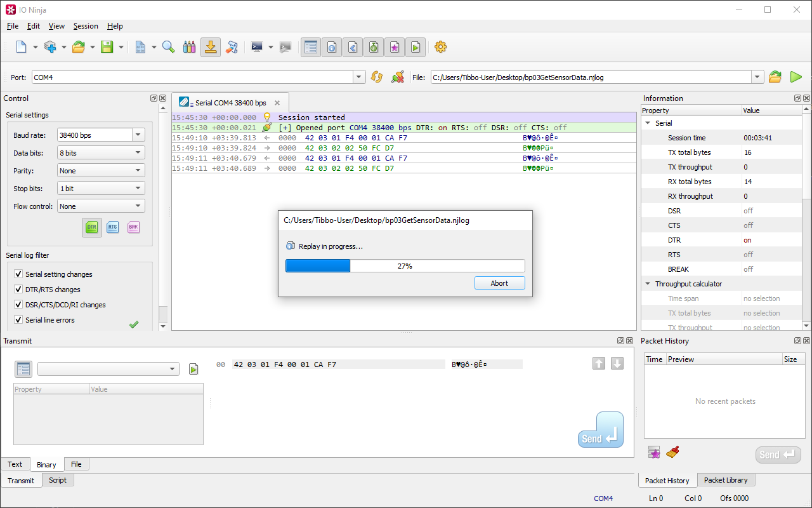812x508 pixels.
Task: Uncheck DSR/CTS/DCD/RI changes filter
Action: tap(18, 305)
